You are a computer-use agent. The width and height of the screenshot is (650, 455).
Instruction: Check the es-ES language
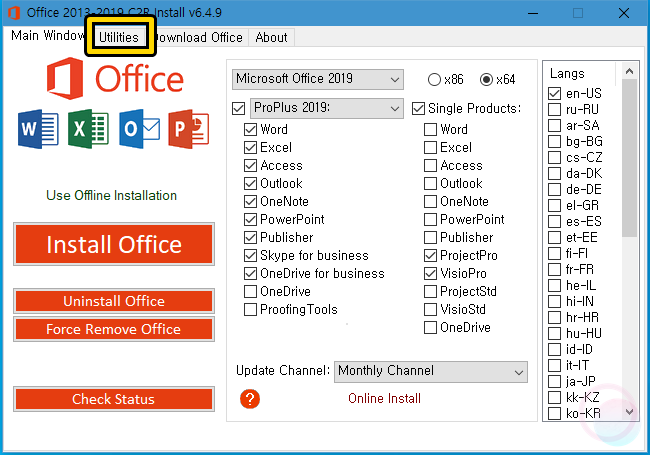555,221
